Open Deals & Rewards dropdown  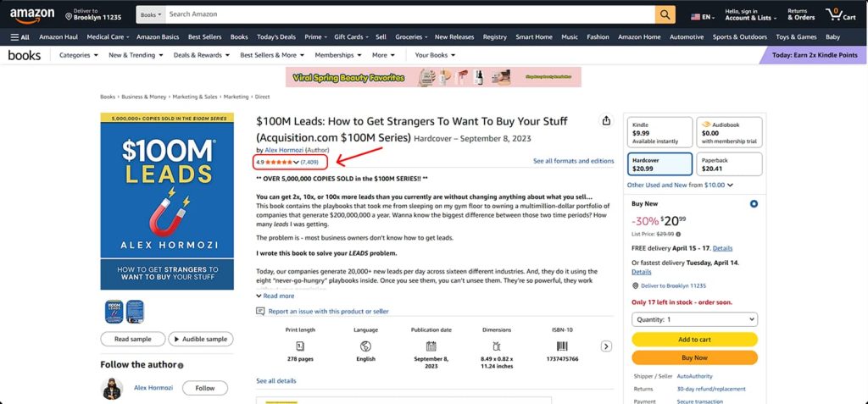[201, 55]
